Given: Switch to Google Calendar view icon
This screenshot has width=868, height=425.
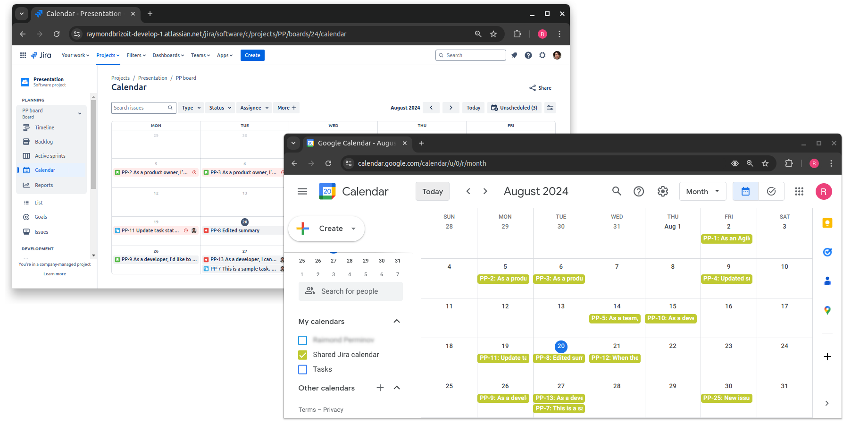Looking at the screenshot, I should coord(745,191).
